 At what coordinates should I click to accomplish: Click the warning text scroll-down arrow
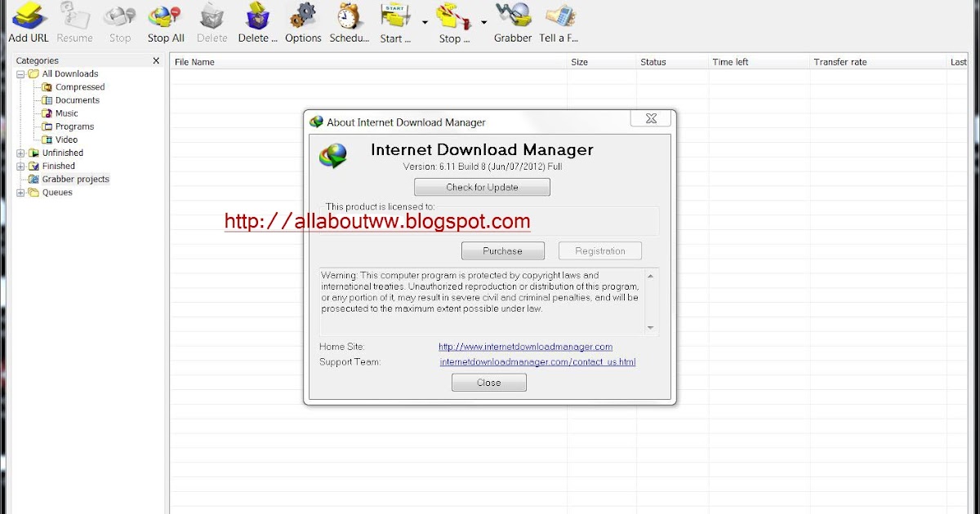pos(651,328)
